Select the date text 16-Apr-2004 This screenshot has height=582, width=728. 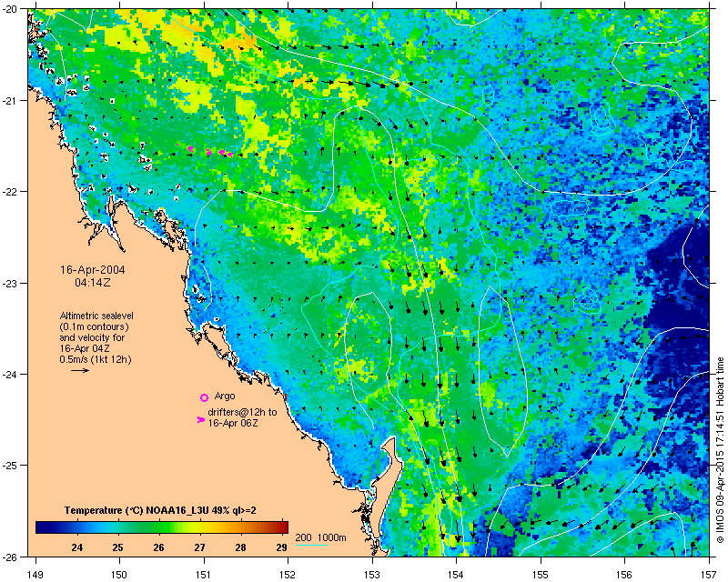pos(93,270)
